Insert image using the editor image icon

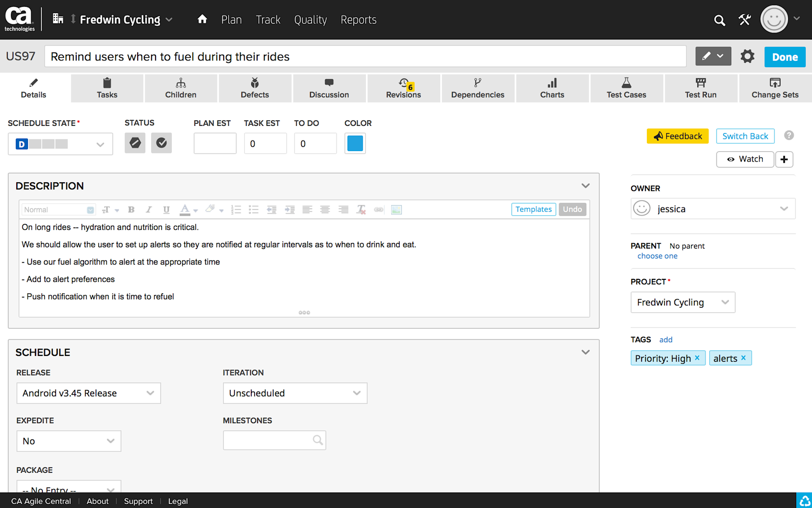click(396, 210)
